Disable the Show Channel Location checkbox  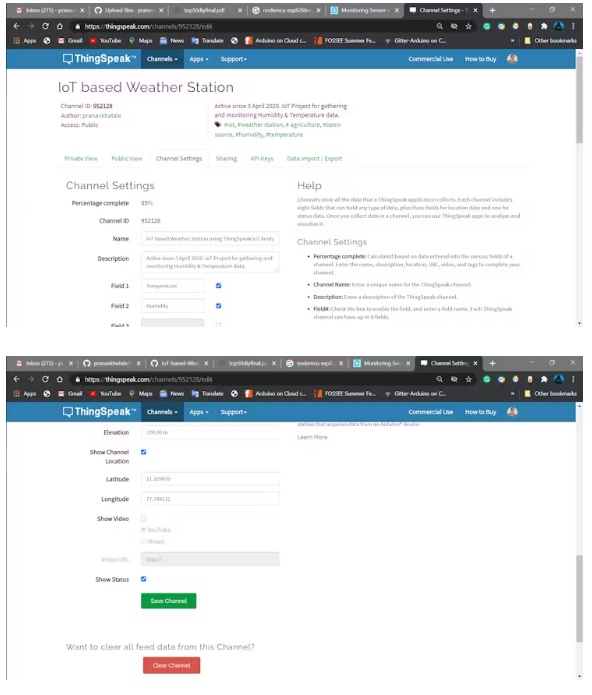(144, 452)
